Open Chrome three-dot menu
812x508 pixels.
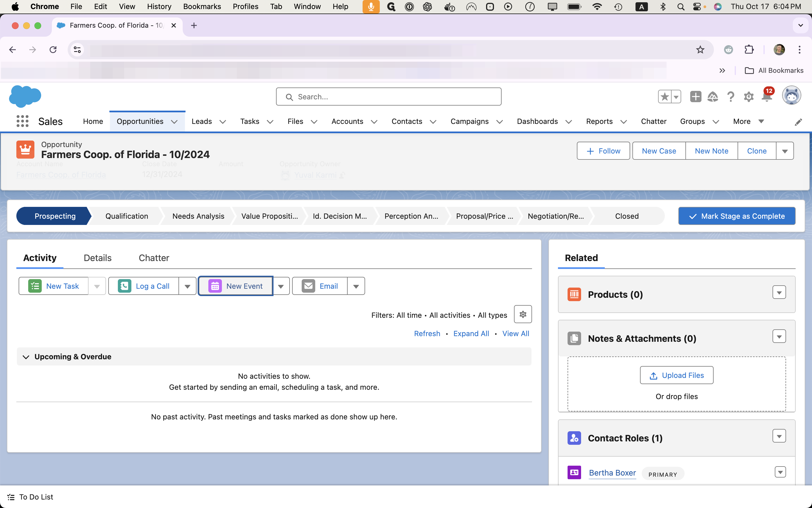[x=800, y=50]
